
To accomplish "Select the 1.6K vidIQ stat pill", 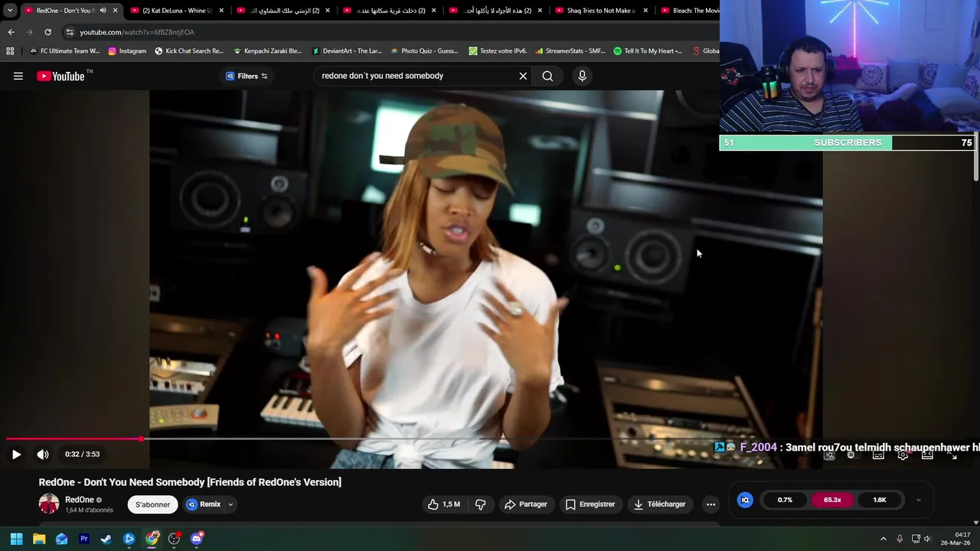I will 880,500.
